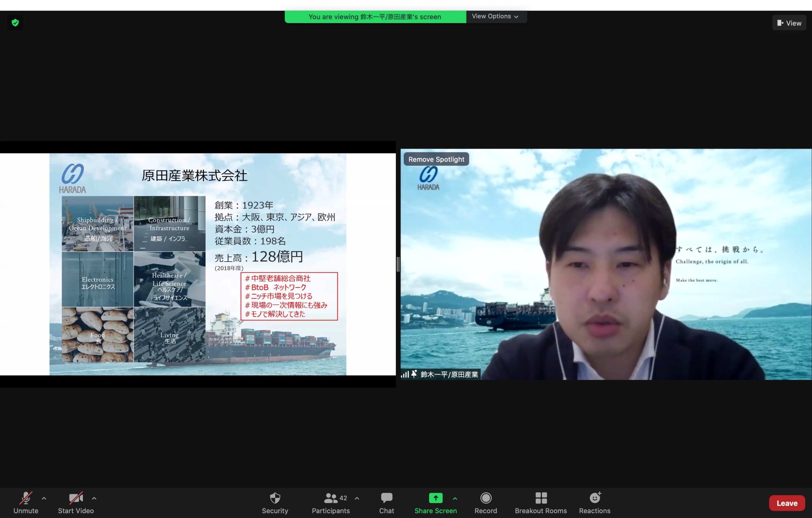Open the View Options dropdown
The image size is (812, 518).
[495, 16]
